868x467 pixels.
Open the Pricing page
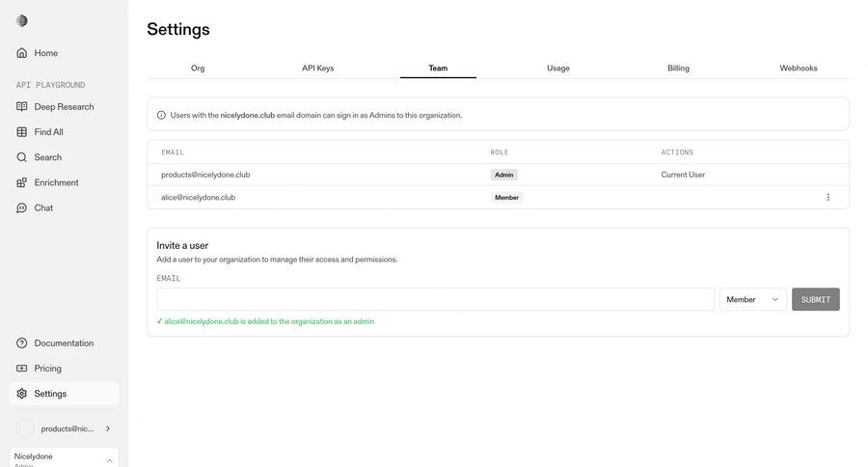coord(47,369)
